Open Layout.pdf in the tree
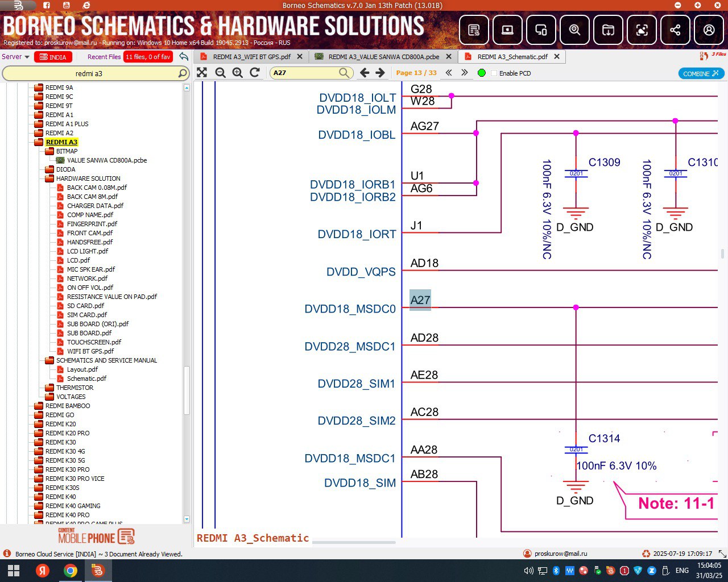 (x=82, y=369)
